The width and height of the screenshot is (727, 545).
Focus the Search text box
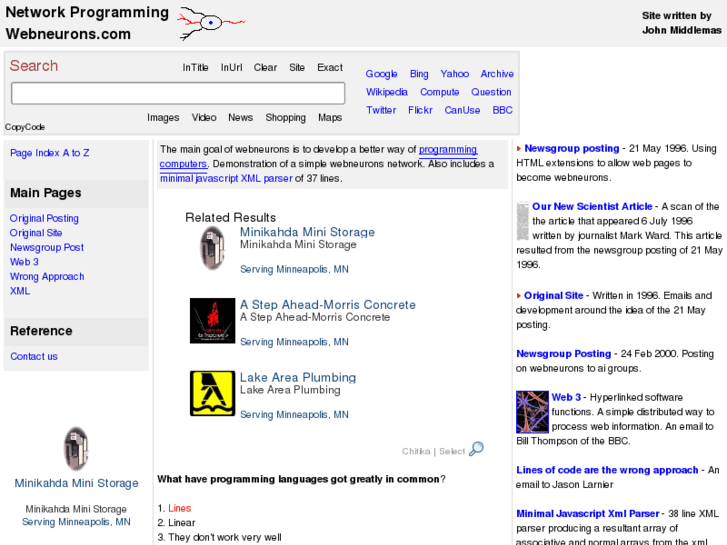178,94
